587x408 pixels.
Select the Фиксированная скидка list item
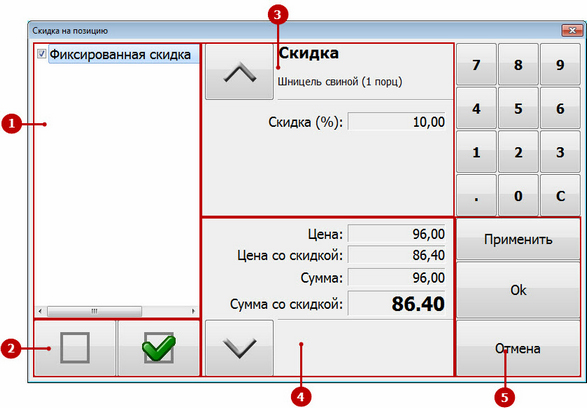pyautogui.click(x=120, y=55)
